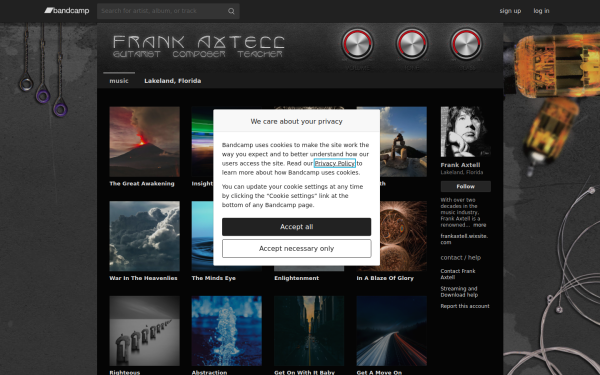
Task: Click Accept necessary only button
Action: click(297, 249)
